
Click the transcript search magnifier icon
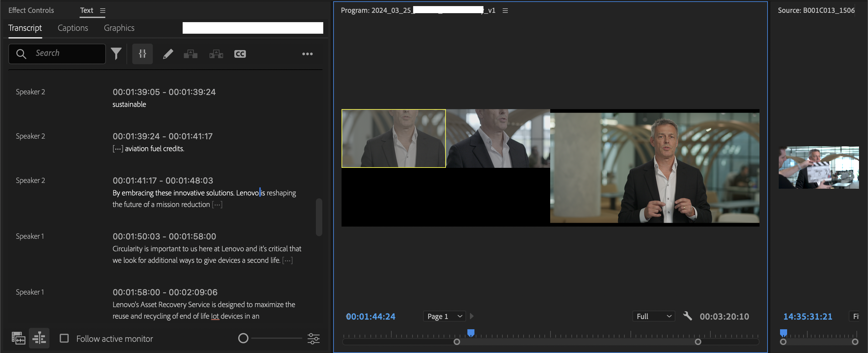21,54
